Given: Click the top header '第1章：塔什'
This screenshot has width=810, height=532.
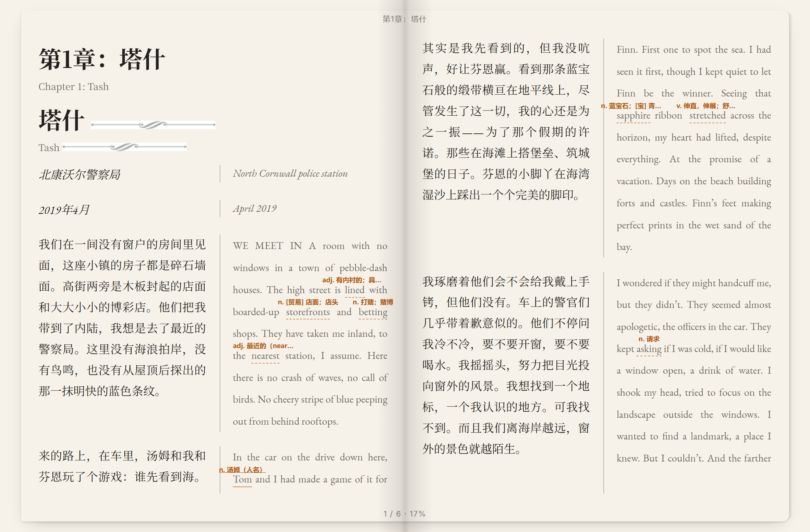Looking at the screenshot, I should [405, 19].
